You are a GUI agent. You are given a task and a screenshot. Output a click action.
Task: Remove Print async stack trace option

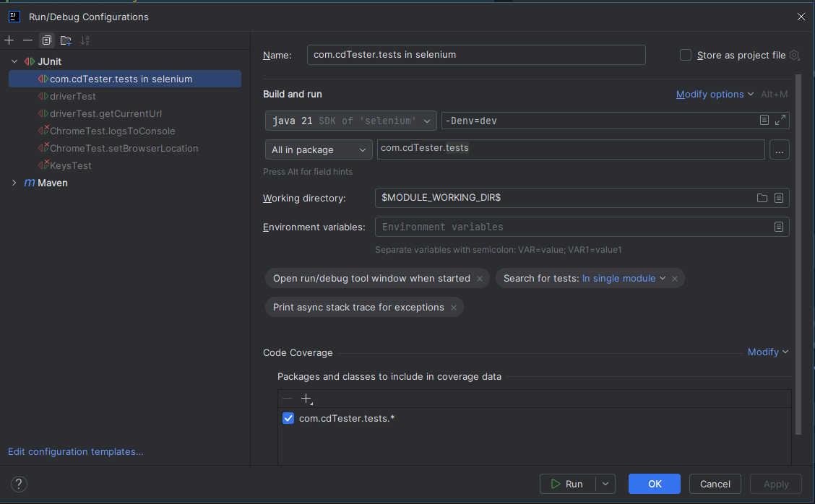point(454,308)
